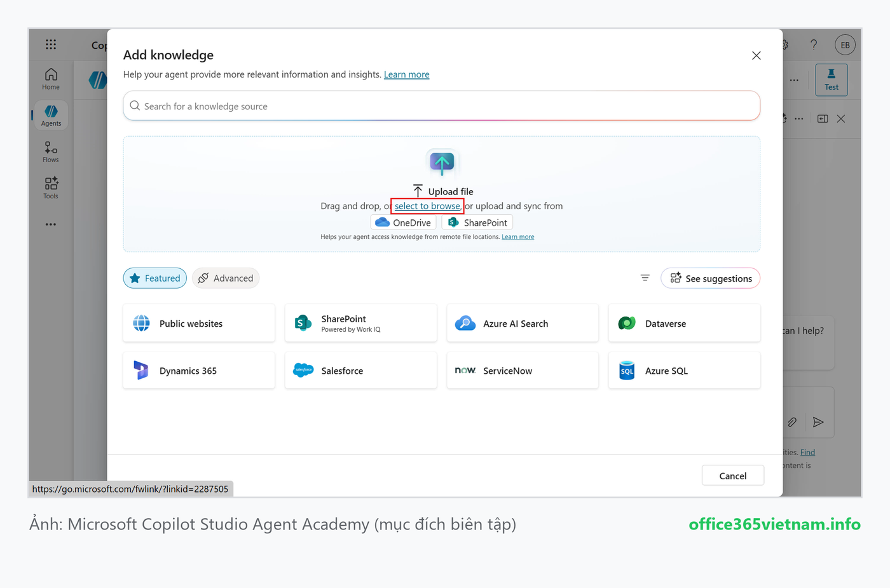Viewport: 890px width, 588px height.
Task: Select the Azure SQL knowledge source
Action: (x=684, y=371)
